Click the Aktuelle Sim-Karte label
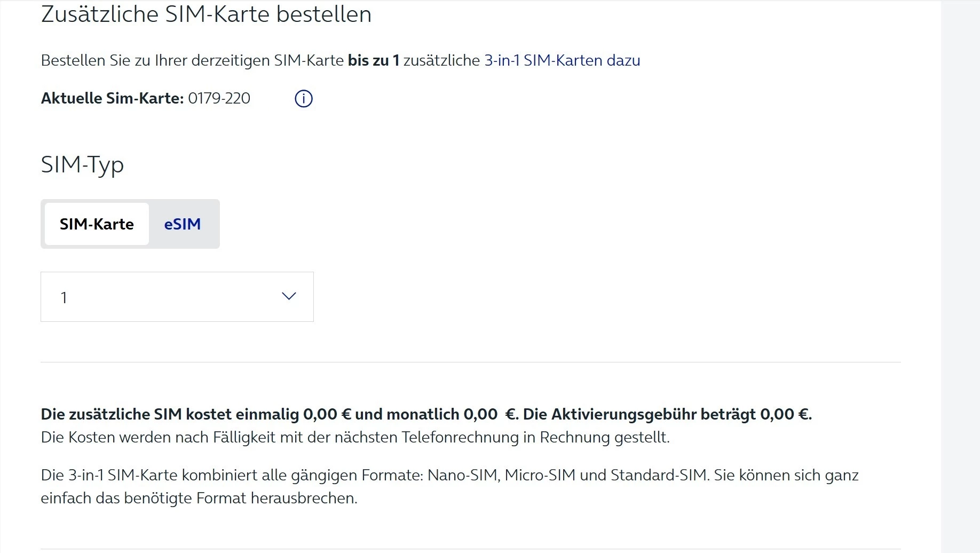Screen dimensions: 980x553 (112, 98)
